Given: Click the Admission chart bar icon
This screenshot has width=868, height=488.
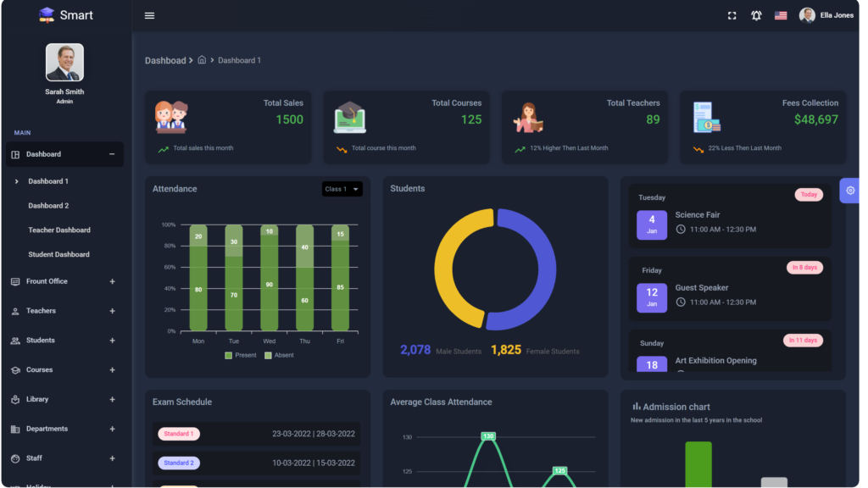Looking at the screenshot, I should 637,406.
